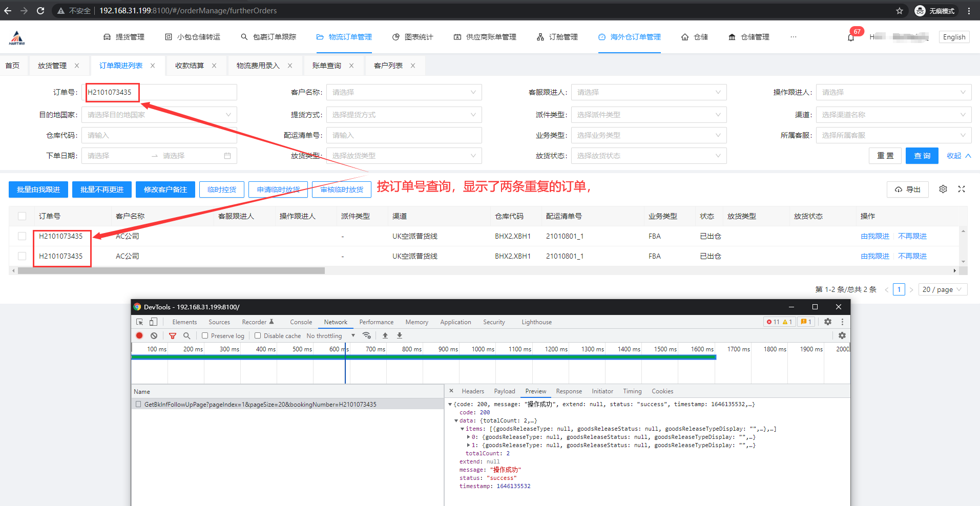This screenshot has height=506, width=980.
Task: Toggle DevTools device toolbar icon
Action: [153, 322]
